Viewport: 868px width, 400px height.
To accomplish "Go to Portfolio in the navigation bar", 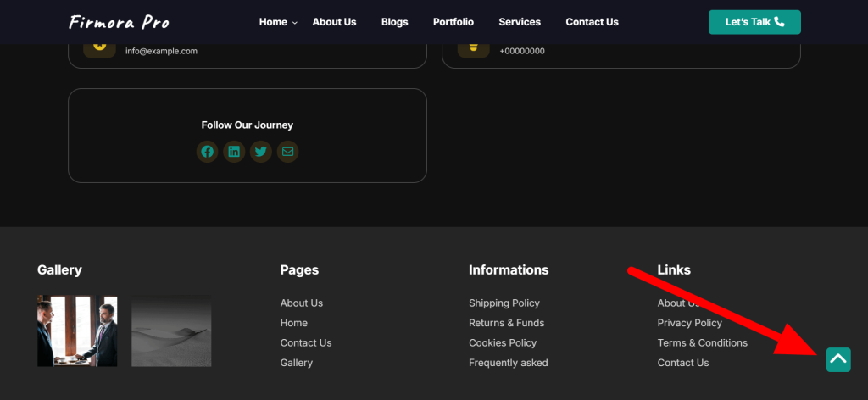I will (x=453, y=22).
